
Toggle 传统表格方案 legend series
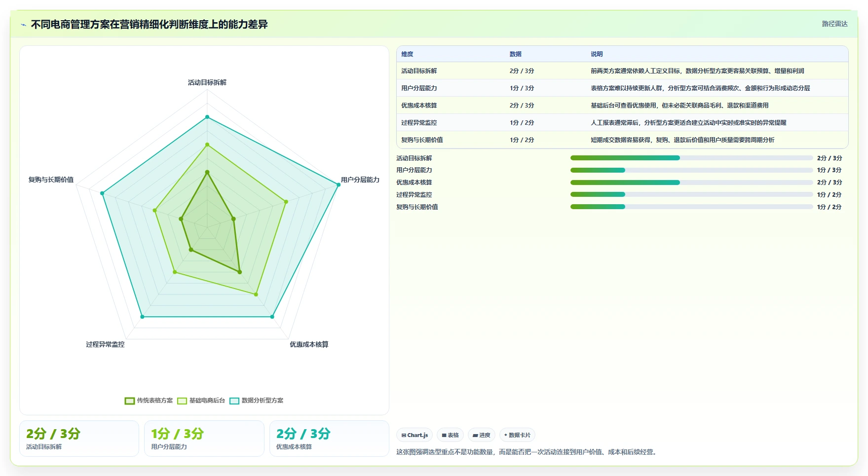pyautogui.click(x=149, y=401)
